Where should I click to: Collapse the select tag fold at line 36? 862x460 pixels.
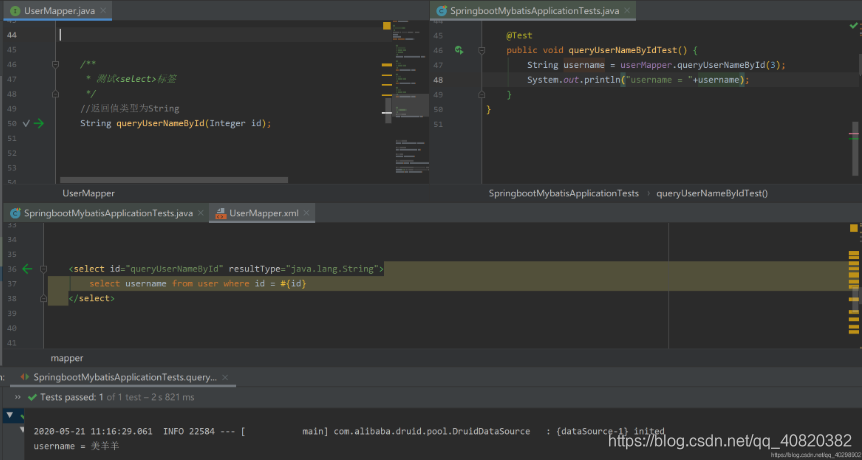(43, 269)
